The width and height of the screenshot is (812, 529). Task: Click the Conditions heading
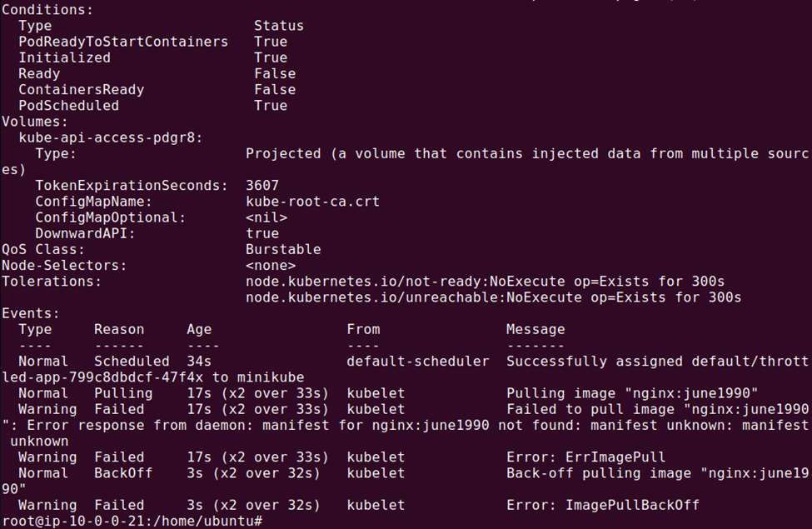[47, 10]
